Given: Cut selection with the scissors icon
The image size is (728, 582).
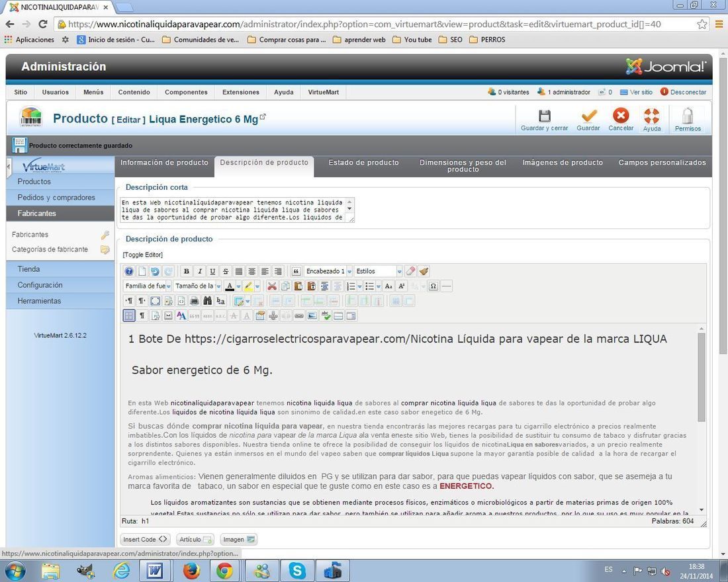Looking at the screenshot, I should click(x=272, y=286).
